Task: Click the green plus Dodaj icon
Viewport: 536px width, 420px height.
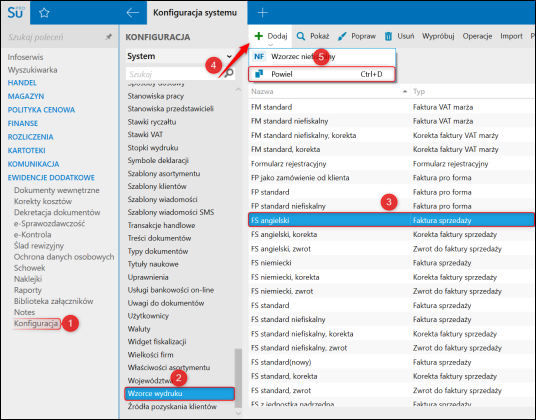Action: [x=259, y=36]
